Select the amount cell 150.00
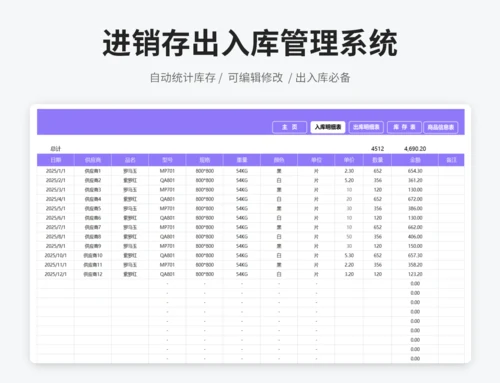The height and width of the screenshot is (383, 500). [415, 246]
